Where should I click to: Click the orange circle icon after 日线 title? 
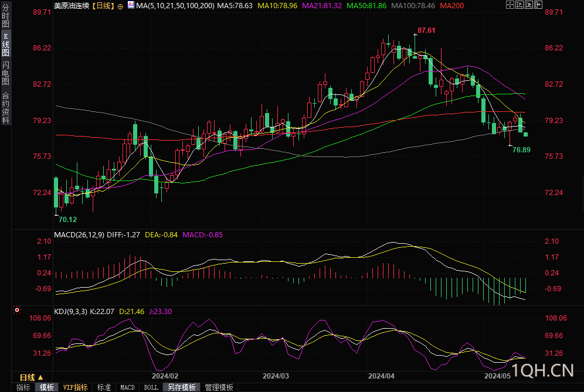[x=120, y=6]
